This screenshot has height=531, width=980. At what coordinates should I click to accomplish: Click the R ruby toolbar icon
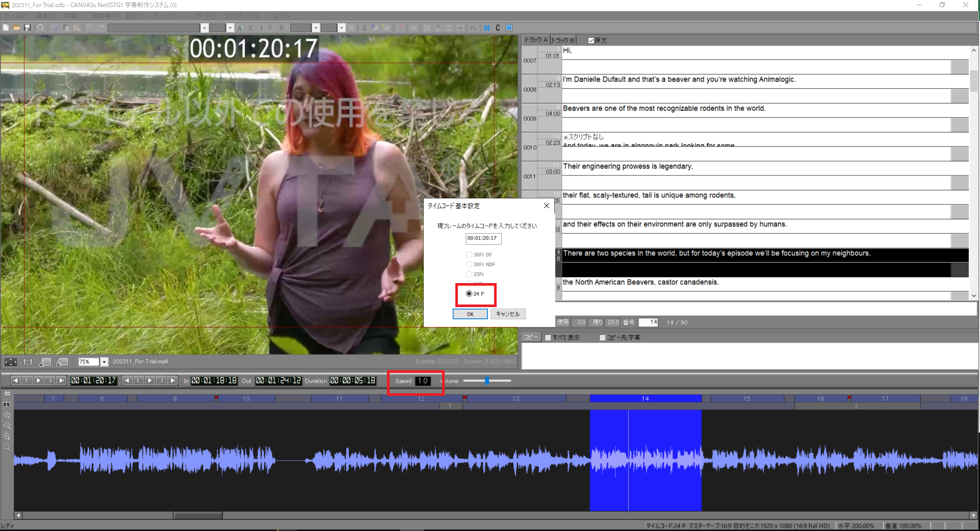click(x=281, y=28)
